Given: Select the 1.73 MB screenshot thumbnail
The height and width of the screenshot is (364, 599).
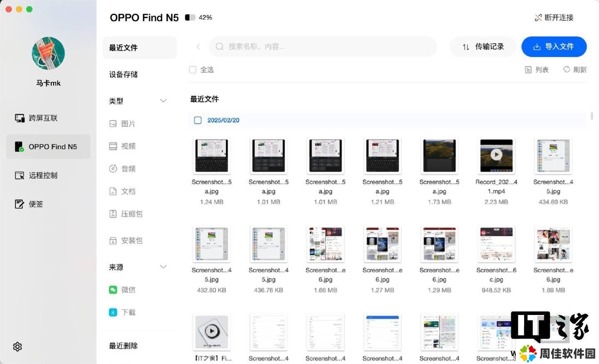Looking at the screenshot, I should point(439,155).
